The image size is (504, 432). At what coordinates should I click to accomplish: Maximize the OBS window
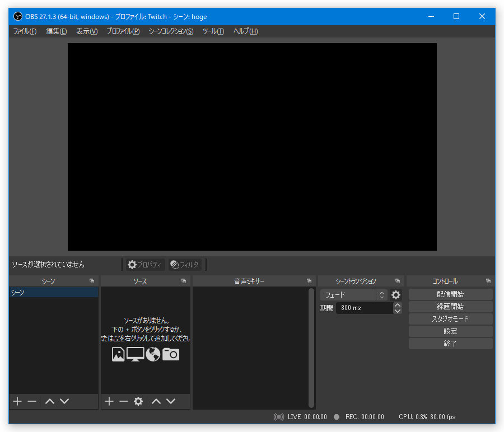456,16
